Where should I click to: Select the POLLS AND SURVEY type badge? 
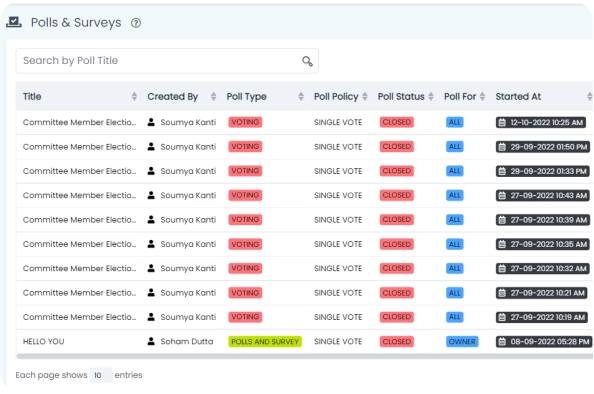[x=265, y=341]
